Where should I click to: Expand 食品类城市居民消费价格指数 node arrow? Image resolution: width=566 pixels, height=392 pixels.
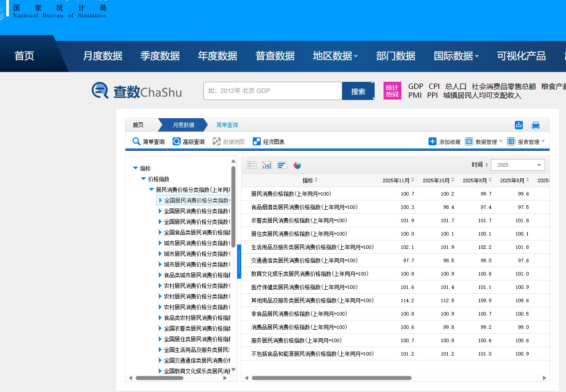[160, 275]
